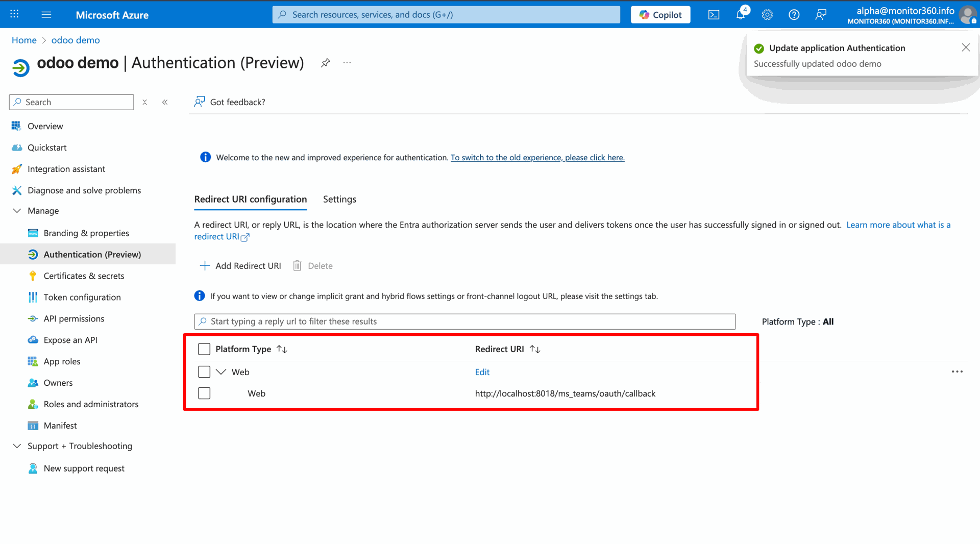The width and height of the screenshot is (980, 544).
Task: Open the Azure portal hamburger menu
Action: [46, 15]
